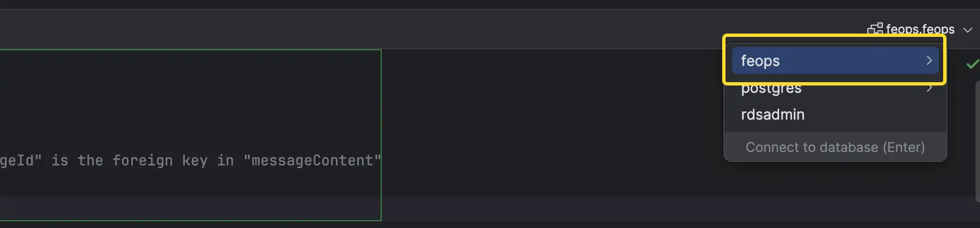
Task: Collapse schema switcher via its down chevron
Action: pos(968,30)
